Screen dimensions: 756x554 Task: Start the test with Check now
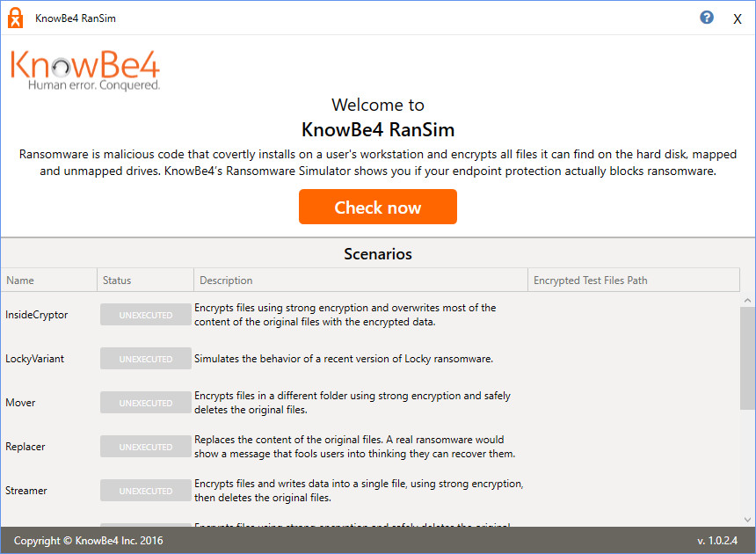click(x=377, y=207)
